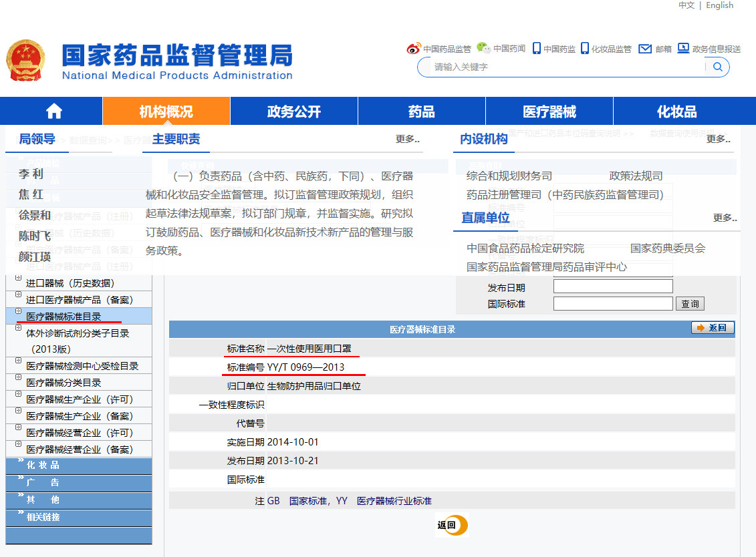Open the 药品 navigation tab
This screenshot has height=557, width=756.
[x=421, y=112]
